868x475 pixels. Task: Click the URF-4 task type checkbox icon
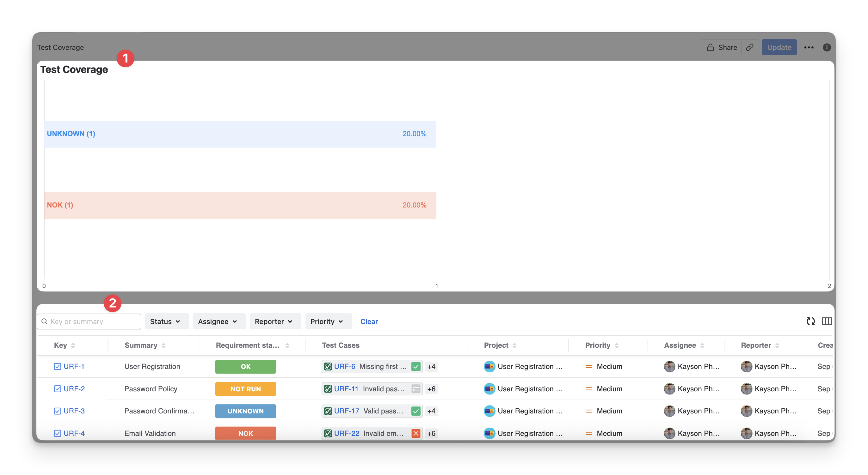click(x=57, y=433)
